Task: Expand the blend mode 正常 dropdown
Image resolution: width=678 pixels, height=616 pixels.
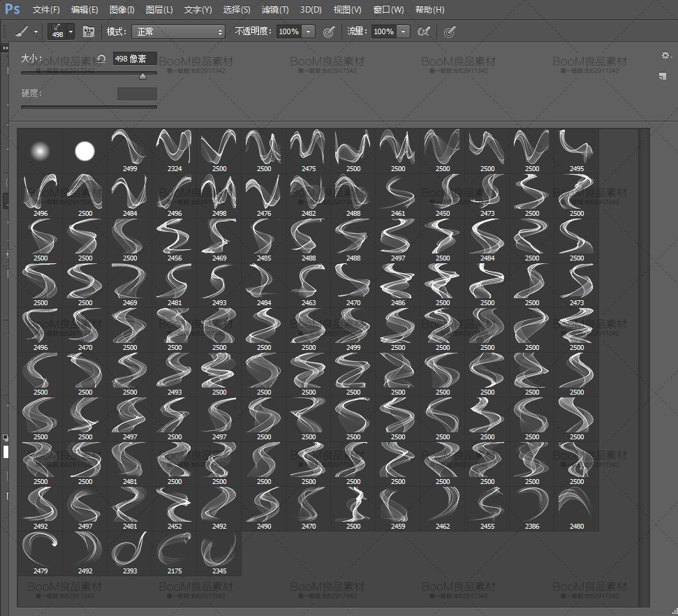Action: click(178, 31)
